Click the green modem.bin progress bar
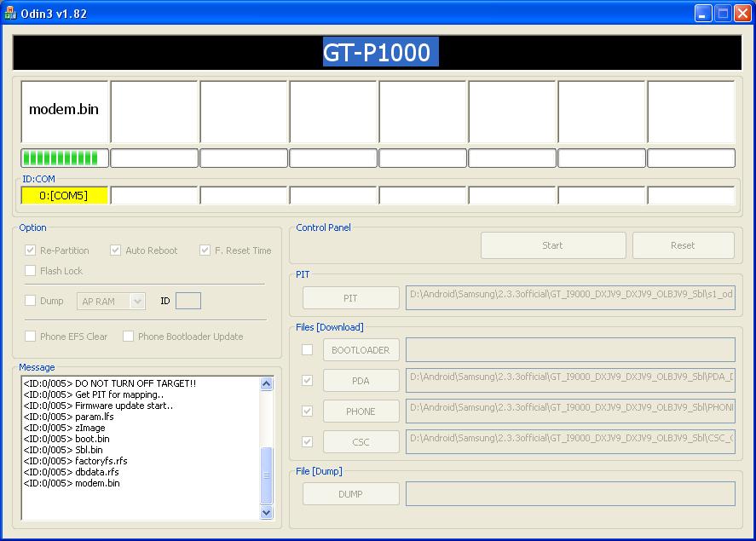Screen dimensions: 756x541 (65, 158)
